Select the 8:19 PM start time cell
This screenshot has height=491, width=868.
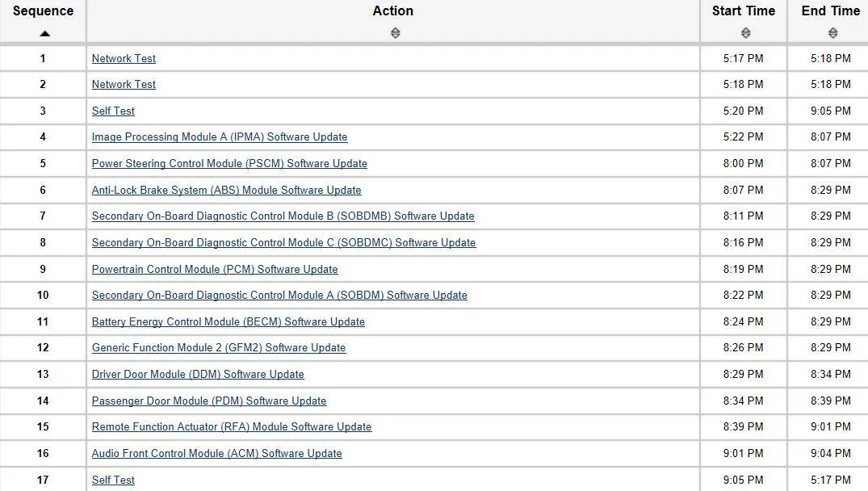point(744,270)
